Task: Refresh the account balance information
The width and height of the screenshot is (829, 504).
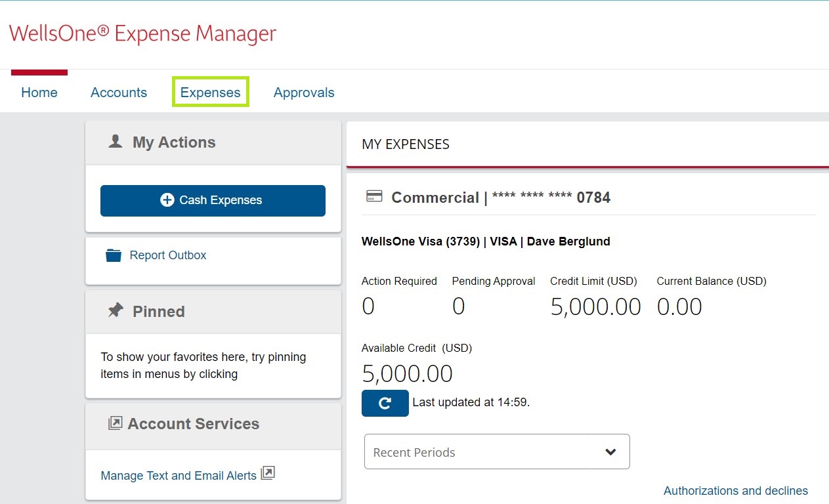Action: pos(385,403)
